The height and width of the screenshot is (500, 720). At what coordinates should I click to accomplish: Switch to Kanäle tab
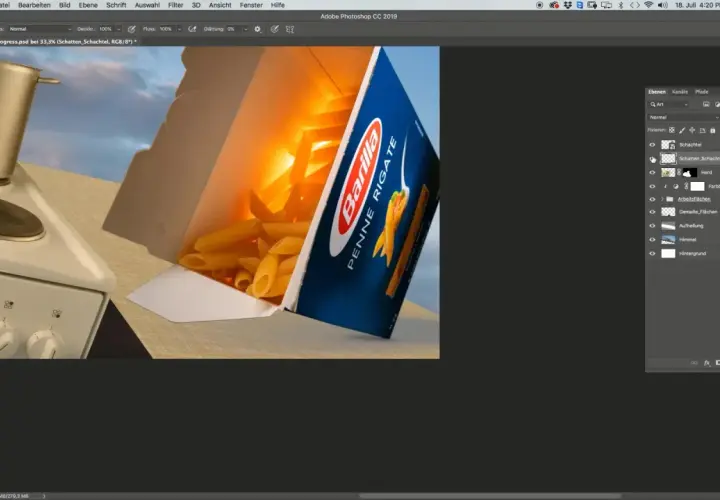(680, 92)
